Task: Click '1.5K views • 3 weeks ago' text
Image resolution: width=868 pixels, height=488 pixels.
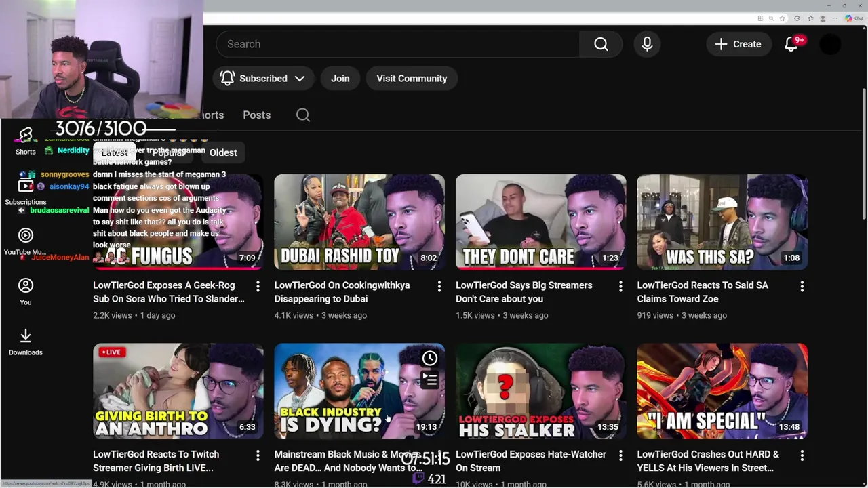Action: (x=502, y=315)
